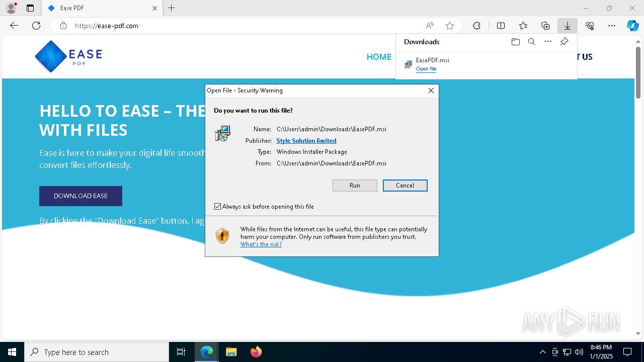
Task: Click Cancel in the security dialog
Action: tap(405, 186)
